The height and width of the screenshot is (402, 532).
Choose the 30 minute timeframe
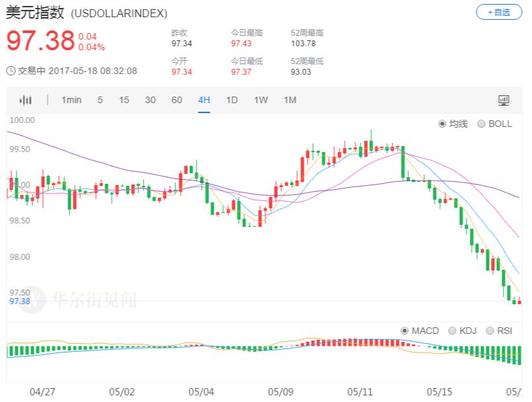click(x=150, y=100)
